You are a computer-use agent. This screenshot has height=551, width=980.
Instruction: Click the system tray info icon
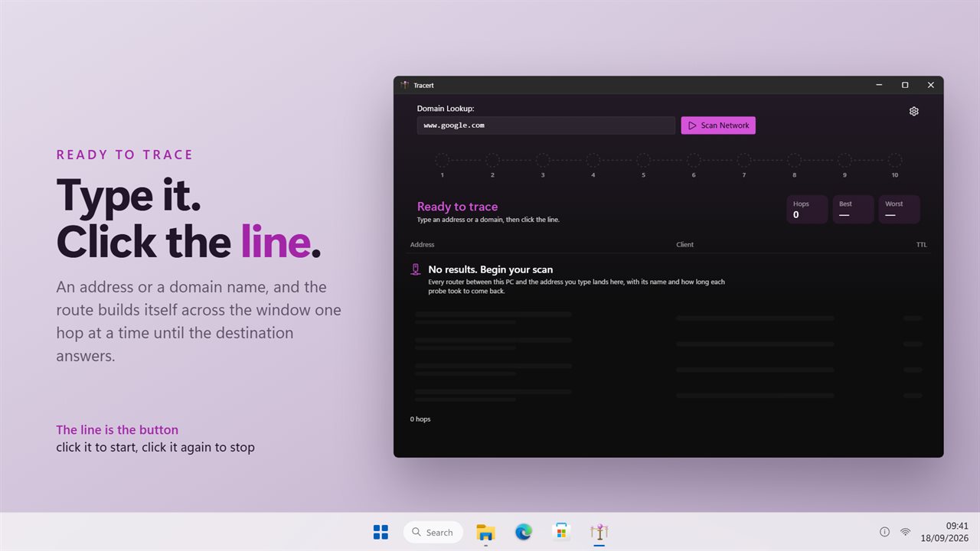click(x=884, y=532)
